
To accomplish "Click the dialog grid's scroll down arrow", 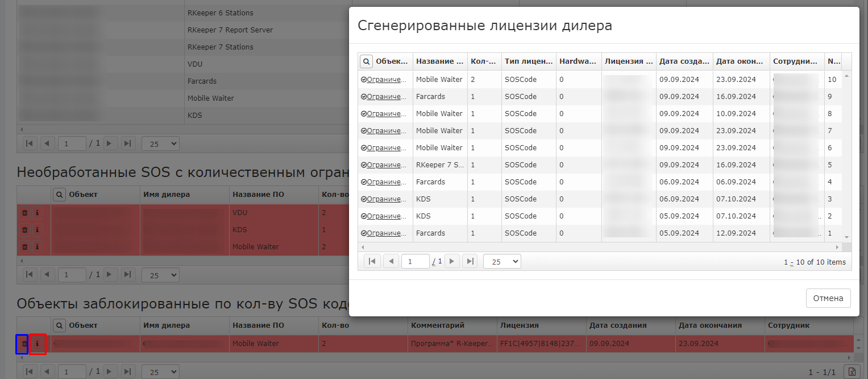I will click(846, 237).
